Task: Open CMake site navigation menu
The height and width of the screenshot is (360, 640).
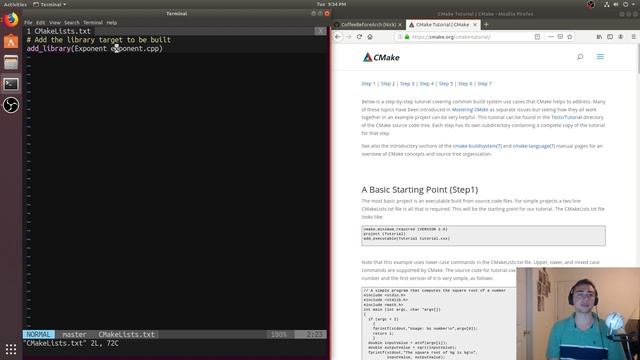Action: click(600, 57)
